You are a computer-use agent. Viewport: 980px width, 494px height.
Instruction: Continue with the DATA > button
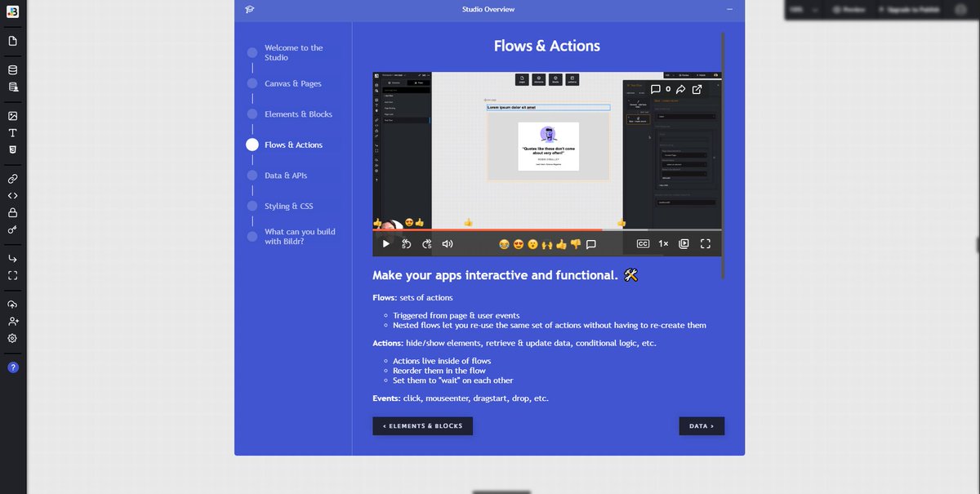click(x=702, y=426)
